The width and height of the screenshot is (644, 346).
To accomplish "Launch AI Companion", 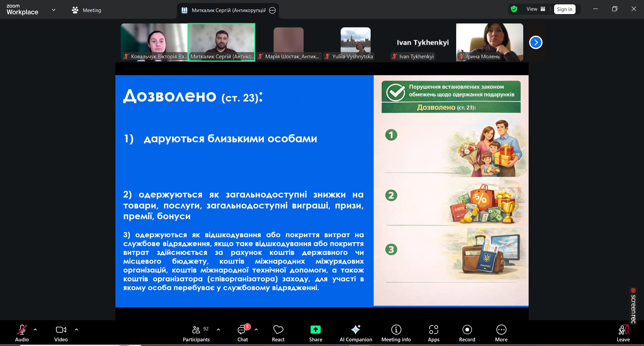I will 356,333.
